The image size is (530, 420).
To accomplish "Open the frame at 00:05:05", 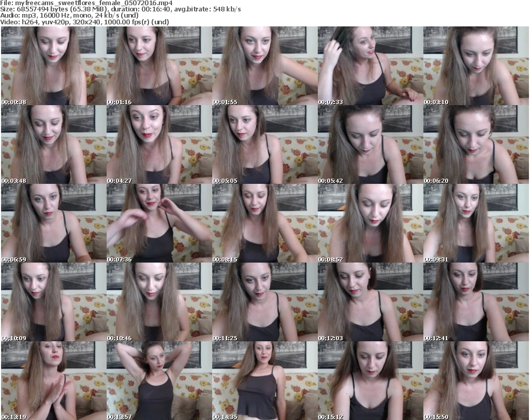I will (x=265, y=144).
